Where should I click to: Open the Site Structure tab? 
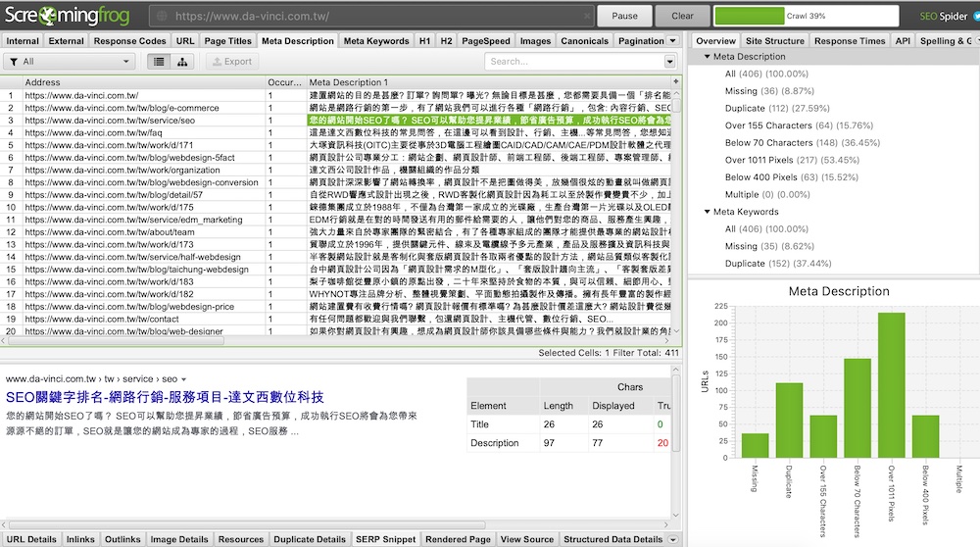[x=775, y=40]
